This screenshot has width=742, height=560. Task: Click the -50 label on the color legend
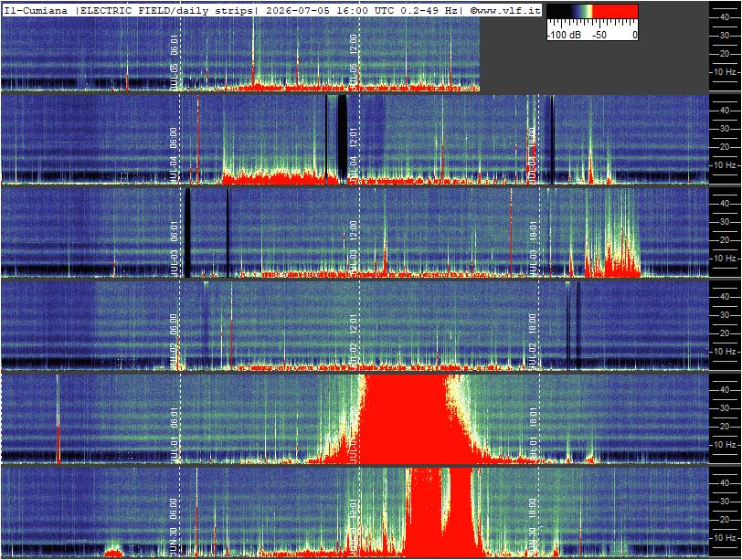point(599,35)
